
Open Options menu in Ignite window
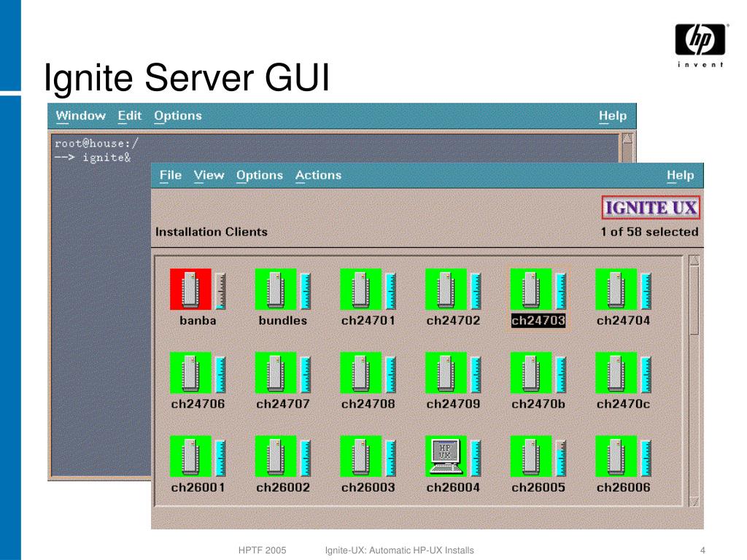pyautogui.click(x=260, y=175)
